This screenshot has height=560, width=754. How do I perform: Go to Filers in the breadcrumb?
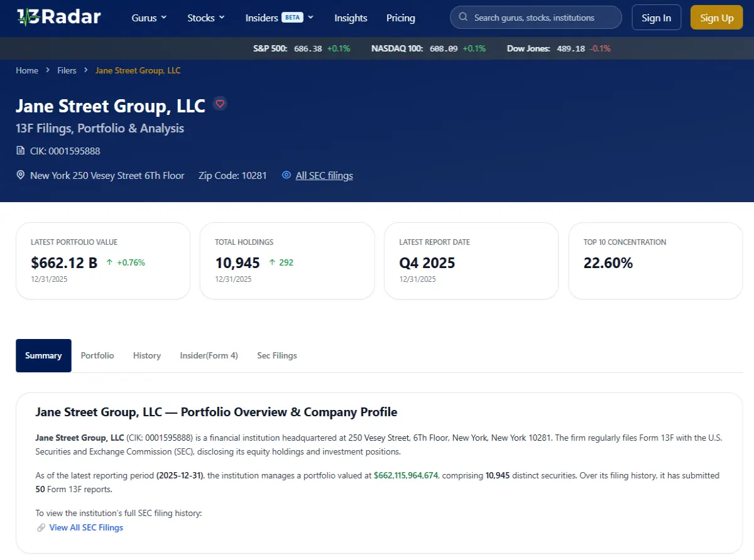point(67,70)
